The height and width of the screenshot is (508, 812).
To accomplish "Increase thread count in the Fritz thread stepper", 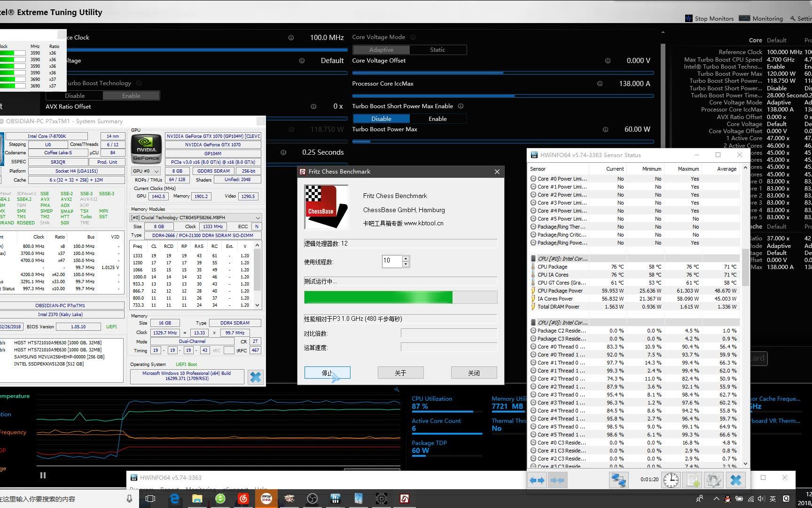I will tap(406, 258).
